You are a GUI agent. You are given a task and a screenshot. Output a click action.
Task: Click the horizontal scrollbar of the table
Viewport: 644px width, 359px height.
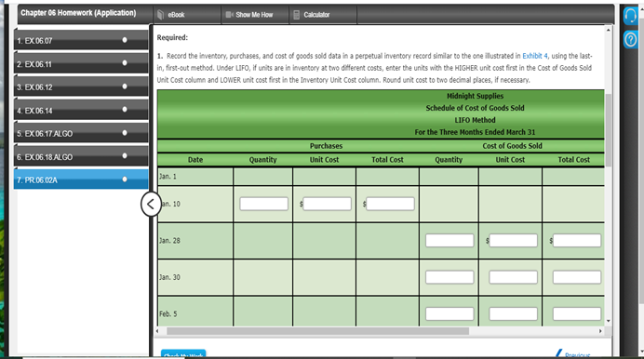(x=317, y=331)
